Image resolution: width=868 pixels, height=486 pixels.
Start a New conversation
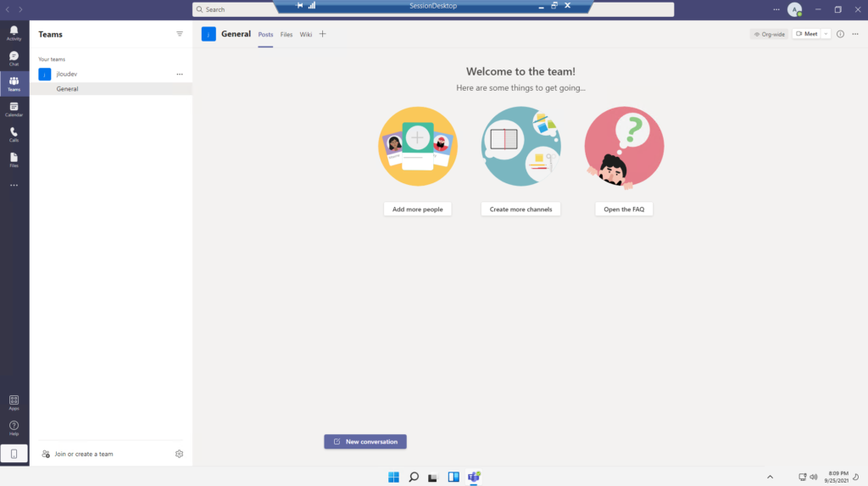(x=365, y=442)
